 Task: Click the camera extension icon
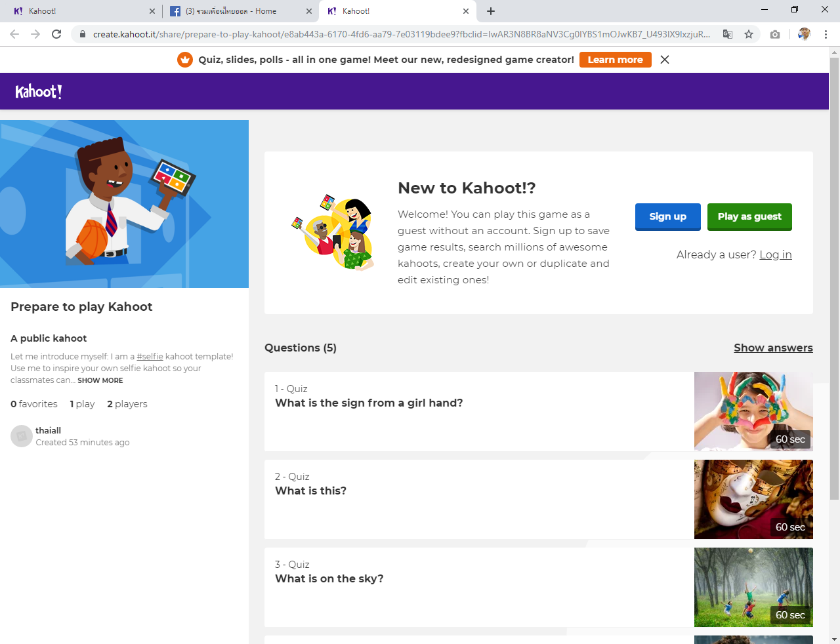pos(775,34)
